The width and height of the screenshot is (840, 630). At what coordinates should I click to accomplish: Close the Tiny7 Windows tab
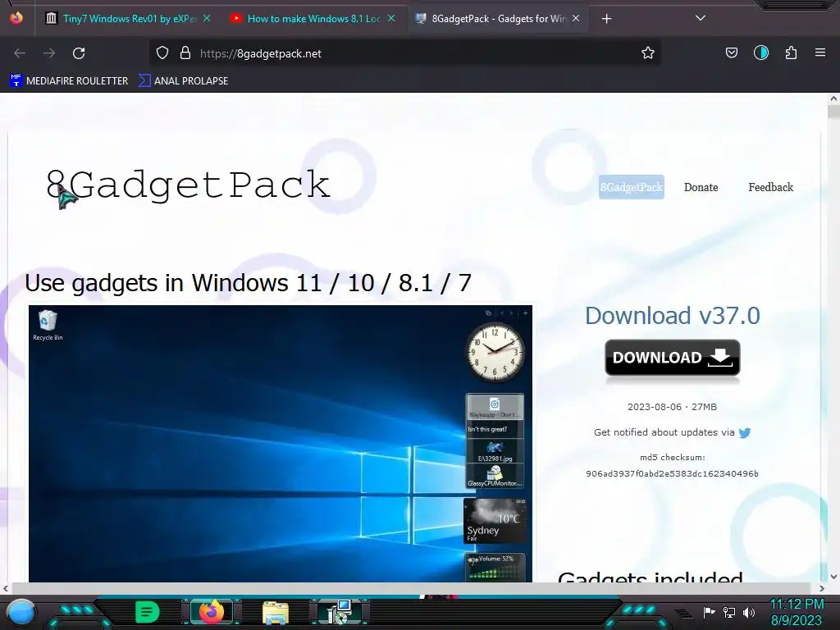(207, 18)
